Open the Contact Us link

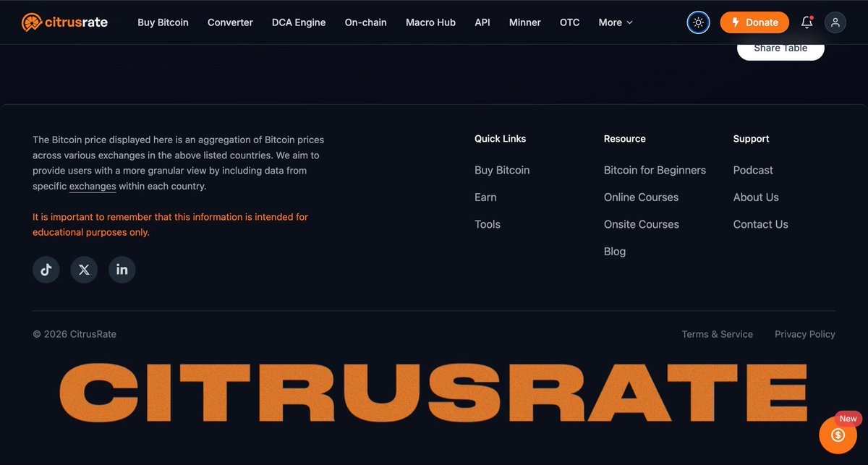coord(760,224)
